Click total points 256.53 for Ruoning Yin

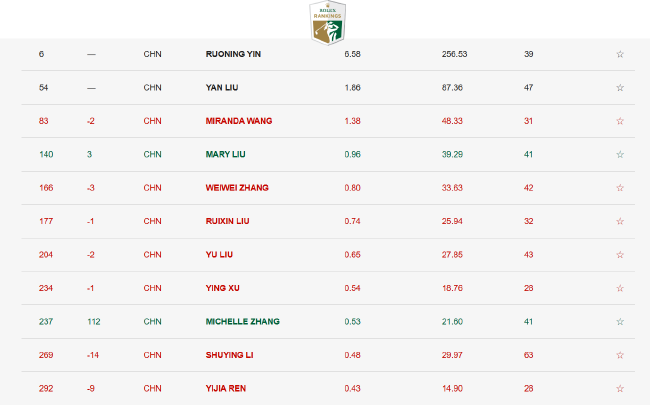[454, 54]
